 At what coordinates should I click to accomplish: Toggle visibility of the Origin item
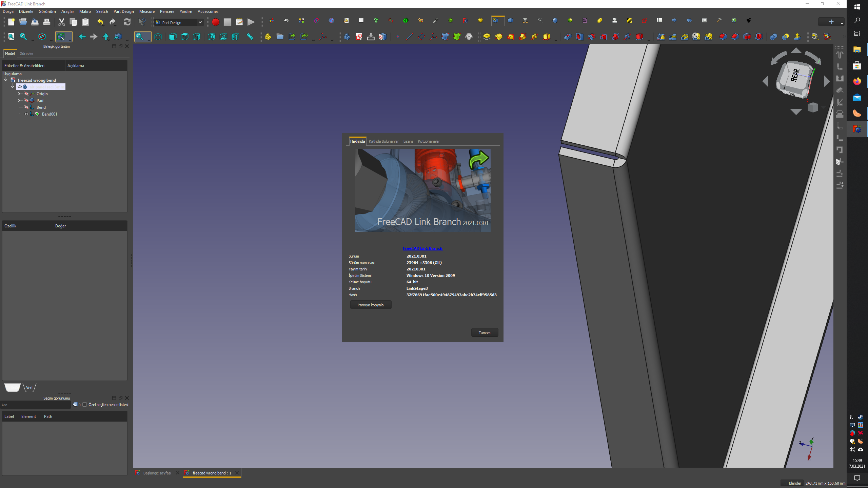[26, 94]
